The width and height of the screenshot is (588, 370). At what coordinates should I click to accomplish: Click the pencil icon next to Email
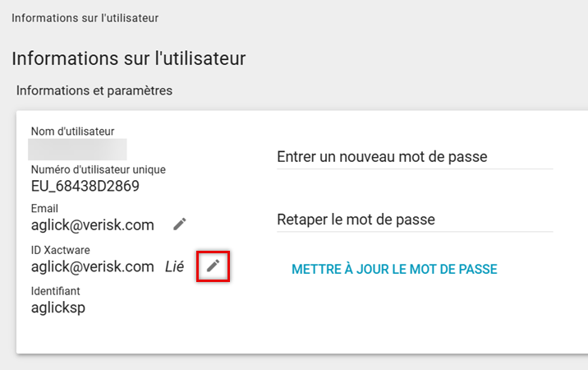180,224
